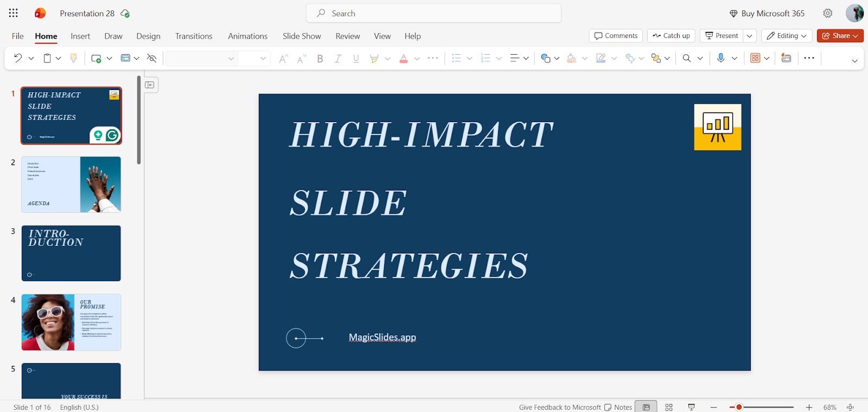This screenshot has width=868, height=412.
Task: Toggle Normal view in status bar
Action: pyautogui.click(x=646, y=407)
